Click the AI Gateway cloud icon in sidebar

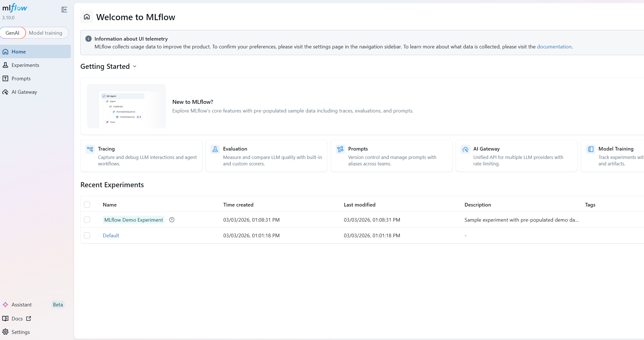click(5, 92)
